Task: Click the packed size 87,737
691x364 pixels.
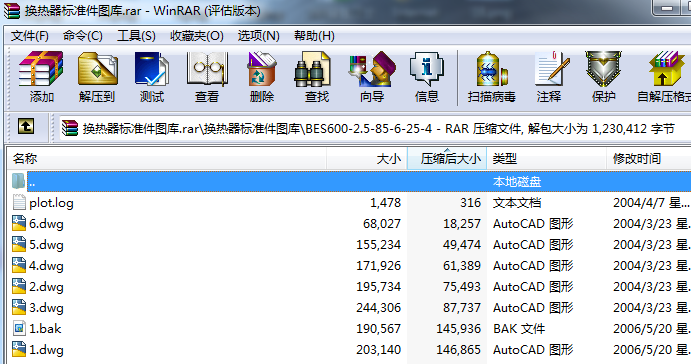Action: point(461,308)
